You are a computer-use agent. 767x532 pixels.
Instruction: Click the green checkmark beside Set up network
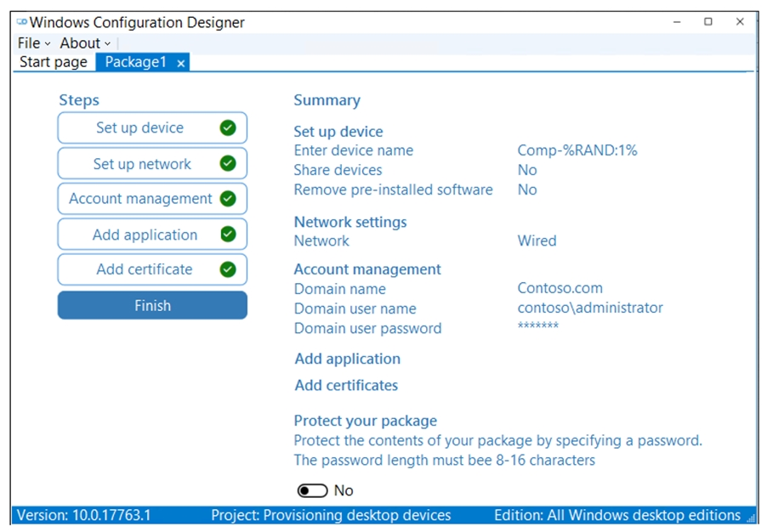click(228, 163)
